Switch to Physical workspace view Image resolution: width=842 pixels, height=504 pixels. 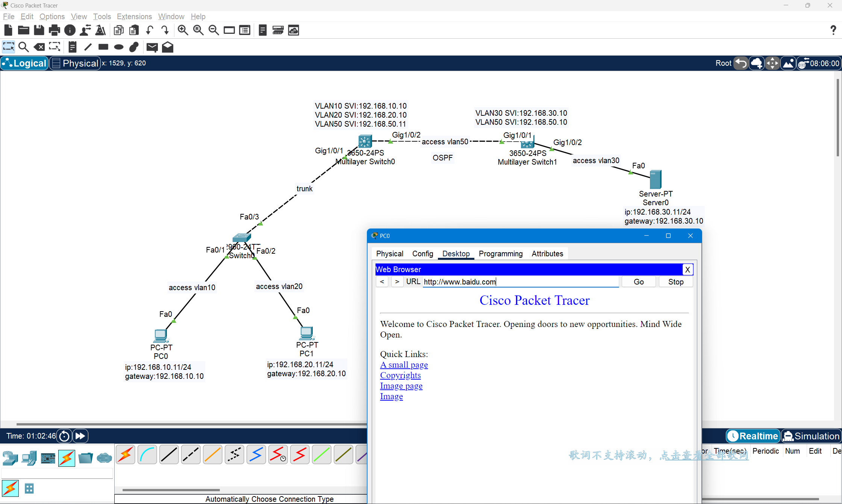(x=76, y=63)
